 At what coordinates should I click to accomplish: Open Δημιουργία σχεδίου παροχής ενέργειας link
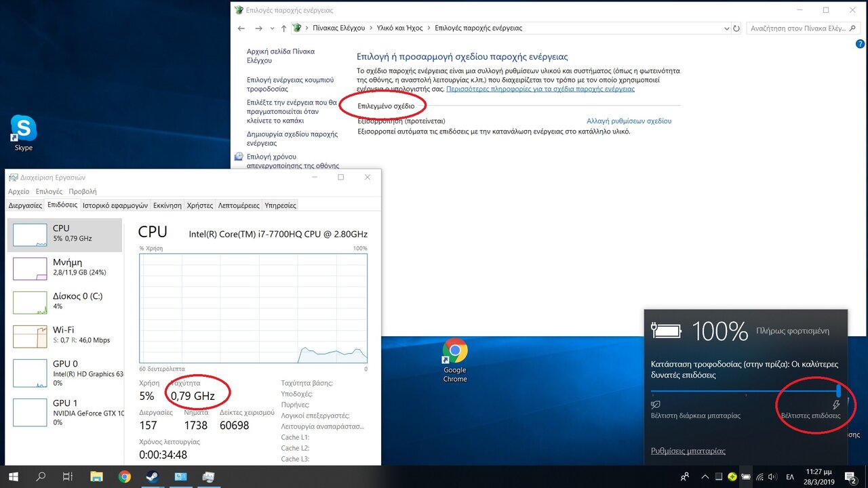pos(292,139)
